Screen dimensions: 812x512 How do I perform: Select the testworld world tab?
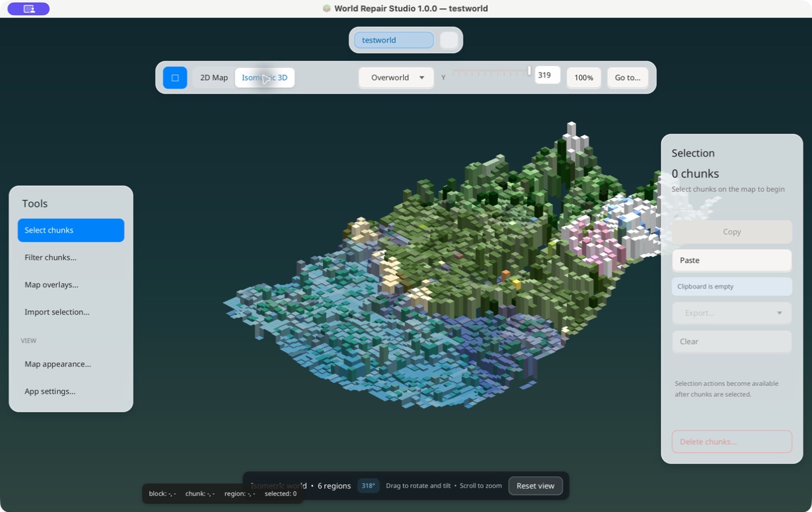point(394,40)
